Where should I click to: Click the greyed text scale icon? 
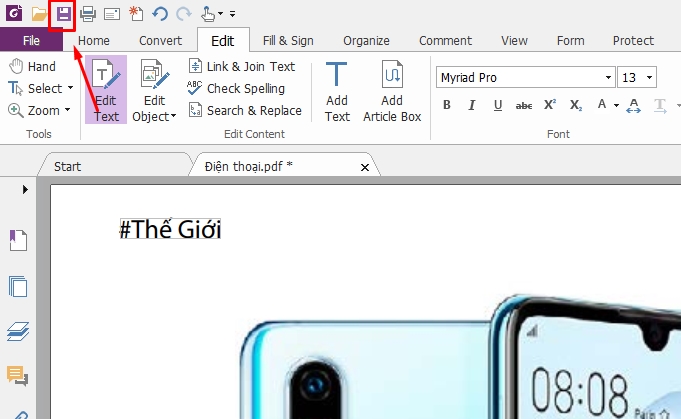click(x=660, y=106)
